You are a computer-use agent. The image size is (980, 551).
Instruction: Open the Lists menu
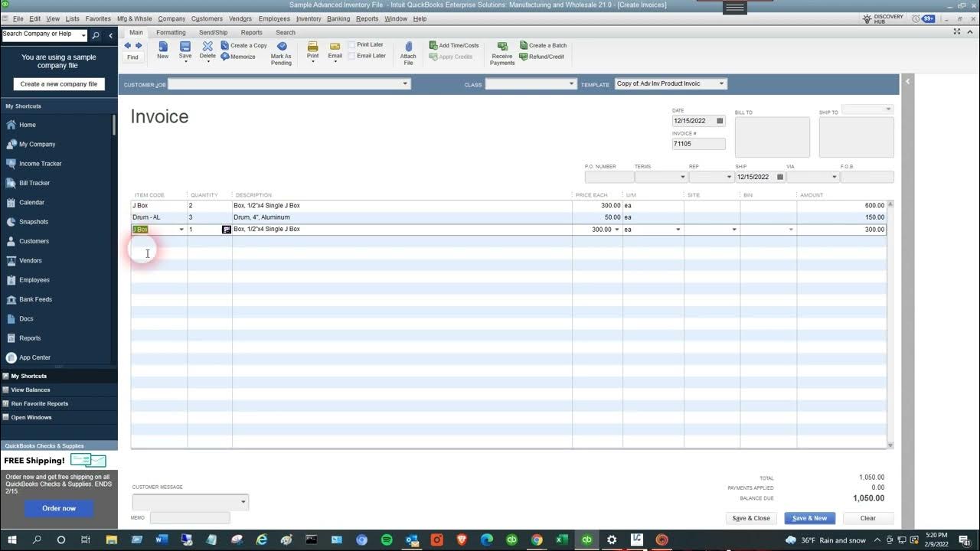point(72,18)
